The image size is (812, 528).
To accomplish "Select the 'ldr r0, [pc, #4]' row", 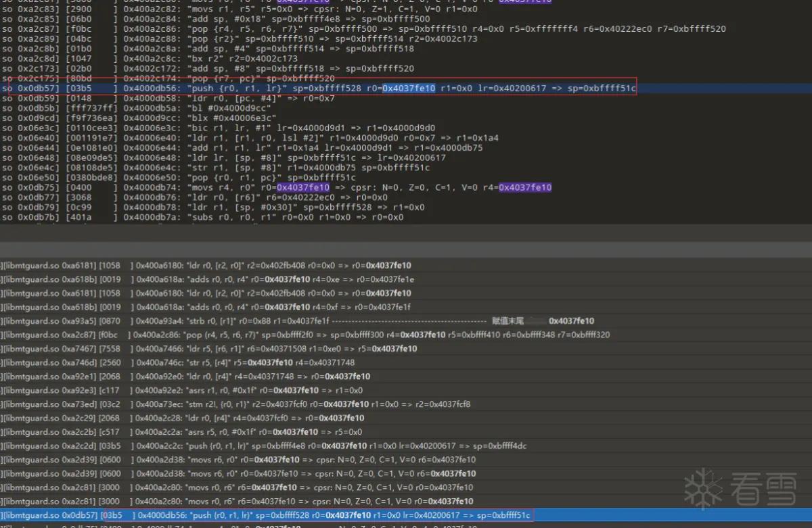I will tap(168, 99).
